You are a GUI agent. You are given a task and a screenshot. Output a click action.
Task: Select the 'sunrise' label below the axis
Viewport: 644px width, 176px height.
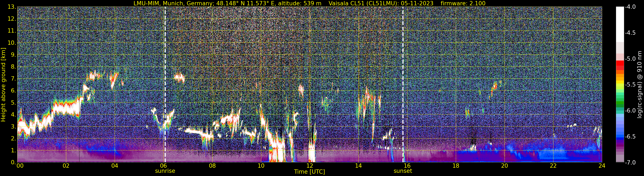point(165,171)
